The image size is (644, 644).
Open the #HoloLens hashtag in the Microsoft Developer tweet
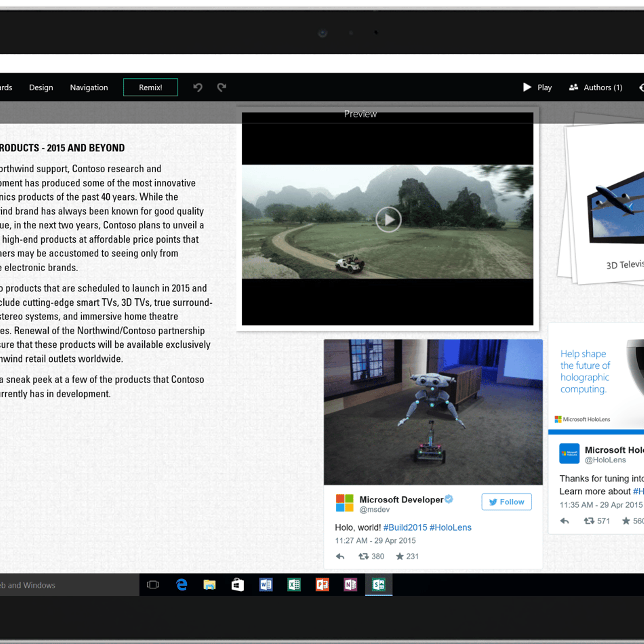tap(450, 528)
